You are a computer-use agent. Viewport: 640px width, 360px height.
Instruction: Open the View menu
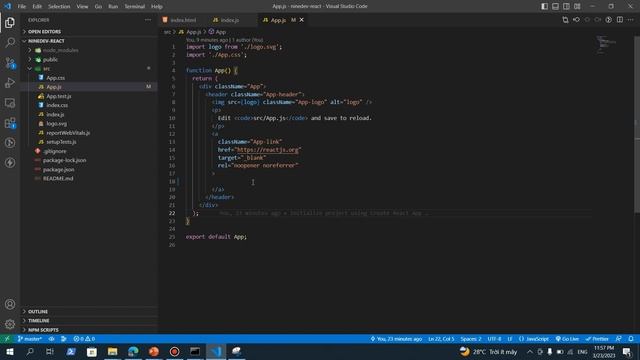tap(82, 7)
